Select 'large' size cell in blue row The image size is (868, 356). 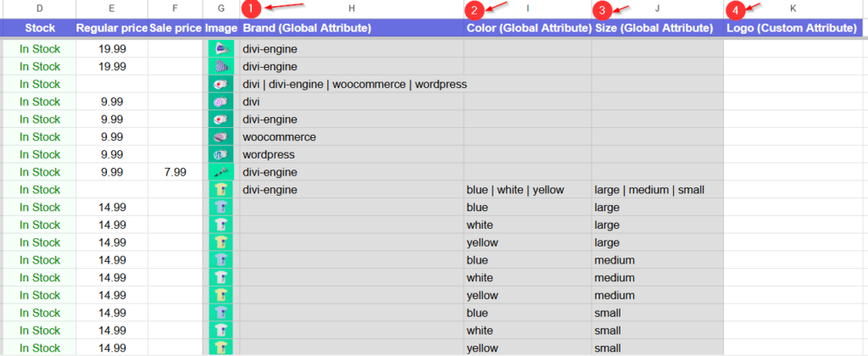(x=657, y=208)
